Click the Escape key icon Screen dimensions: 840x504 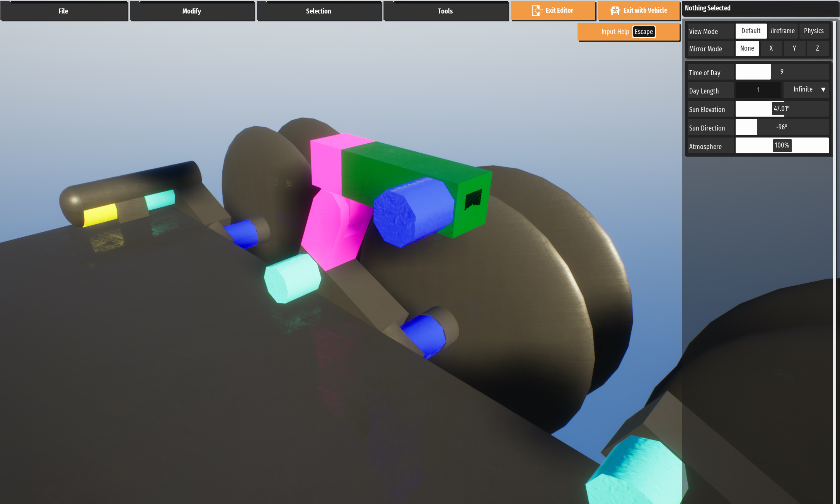[x=644, y=32]
